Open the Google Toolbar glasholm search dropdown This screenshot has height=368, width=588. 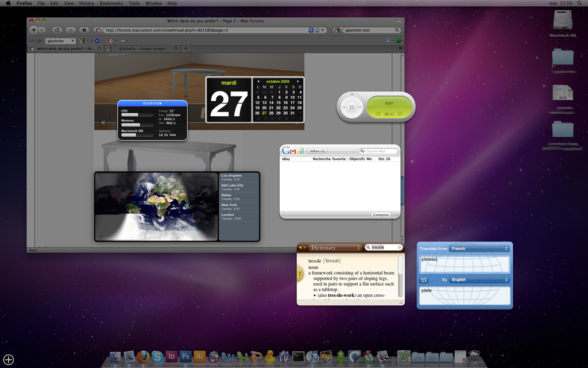coord(72,41)
